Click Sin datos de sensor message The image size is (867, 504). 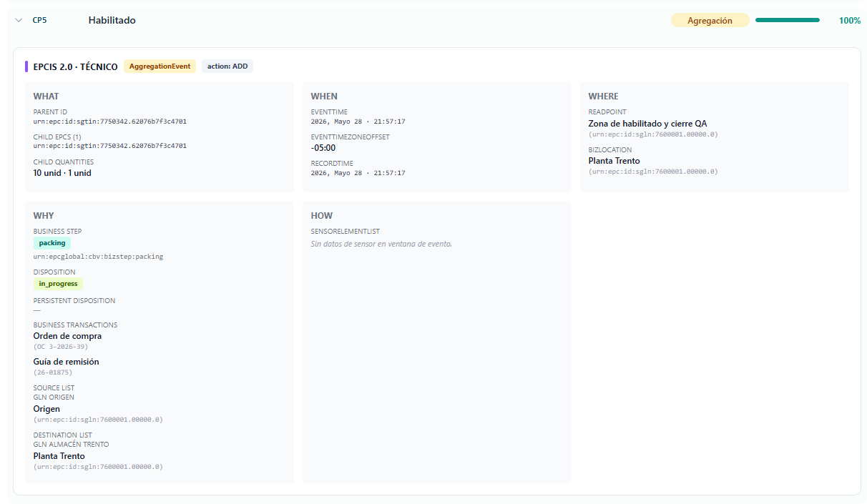pos(381,244)
